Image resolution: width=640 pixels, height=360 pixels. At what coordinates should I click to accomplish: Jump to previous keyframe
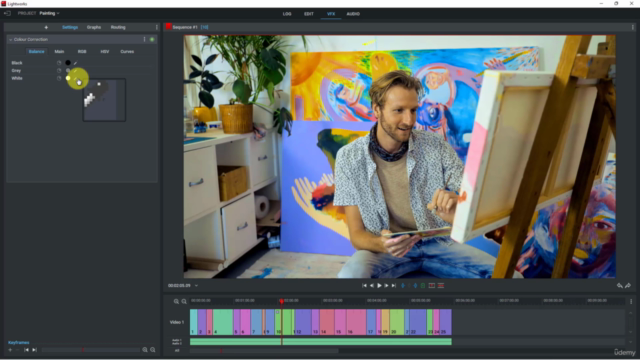[x=26, y=350]
